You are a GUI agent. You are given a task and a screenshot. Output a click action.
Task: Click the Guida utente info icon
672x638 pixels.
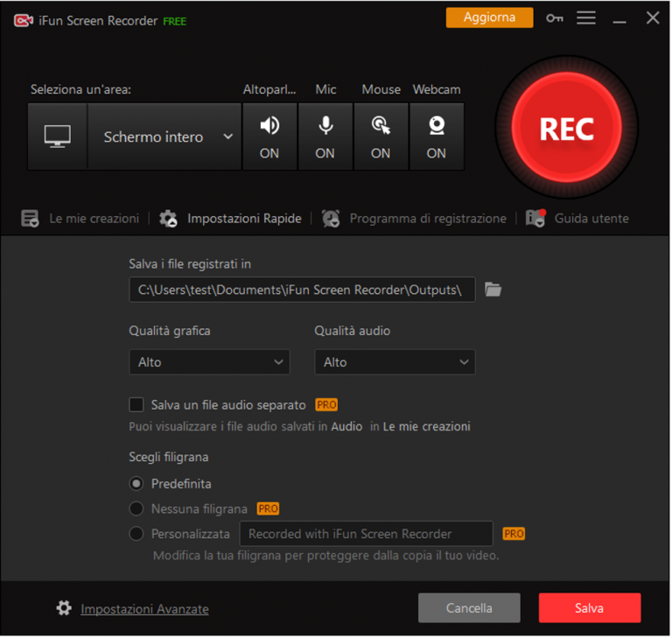(x=535, y=218)
